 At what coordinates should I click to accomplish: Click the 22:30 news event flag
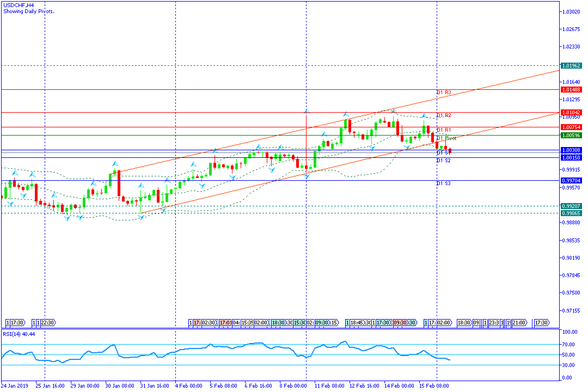tap(47, 323)
